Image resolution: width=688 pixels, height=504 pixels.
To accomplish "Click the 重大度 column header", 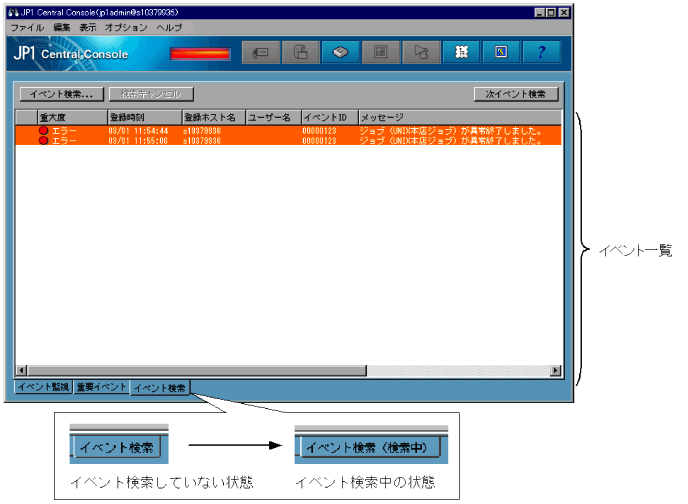I will [73, 118].
